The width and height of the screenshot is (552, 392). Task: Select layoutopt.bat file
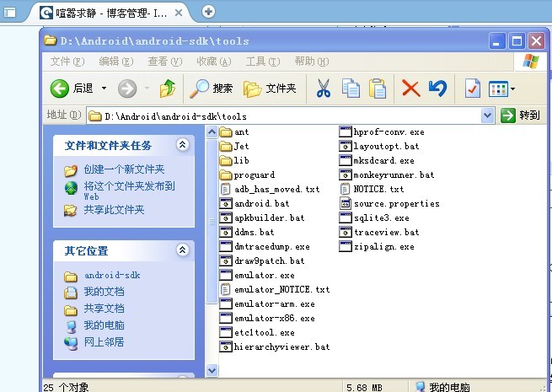tap(379, 146)
